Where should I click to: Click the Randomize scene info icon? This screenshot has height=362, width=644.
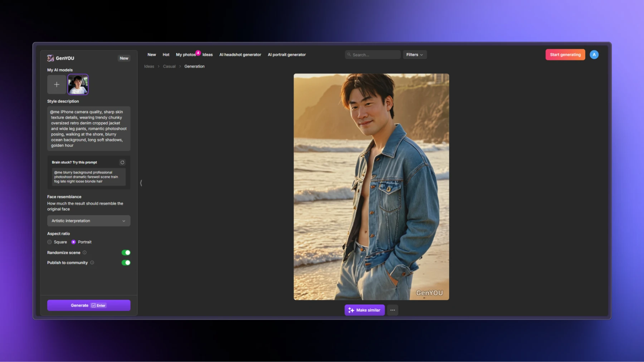(85, 253)
